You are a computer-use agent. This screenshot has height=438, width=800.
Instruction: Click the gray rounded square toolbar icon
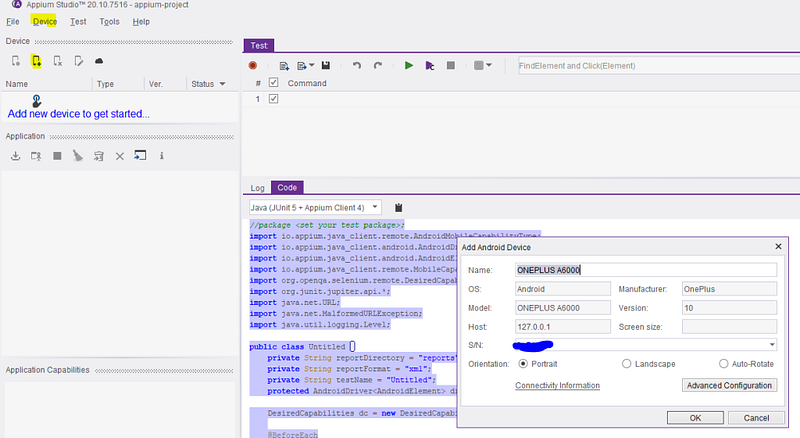(x=479, y=65)
